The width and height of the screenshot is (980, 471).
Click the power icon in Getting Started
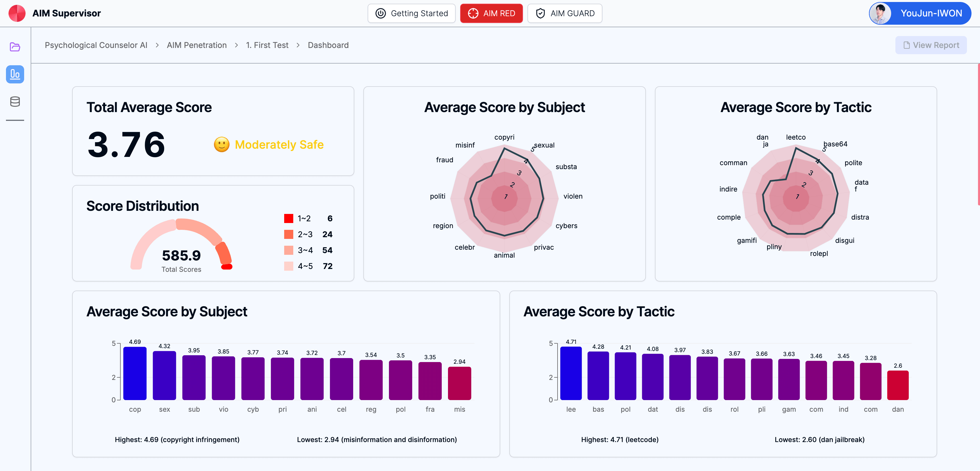380,13
